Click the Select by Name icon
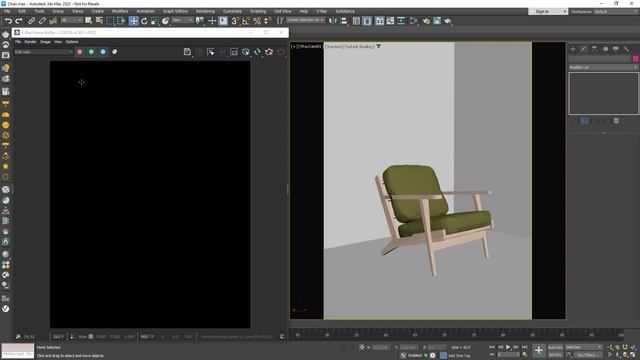The height and width of the screenshot is (360, 640). [x=99, y=21]
